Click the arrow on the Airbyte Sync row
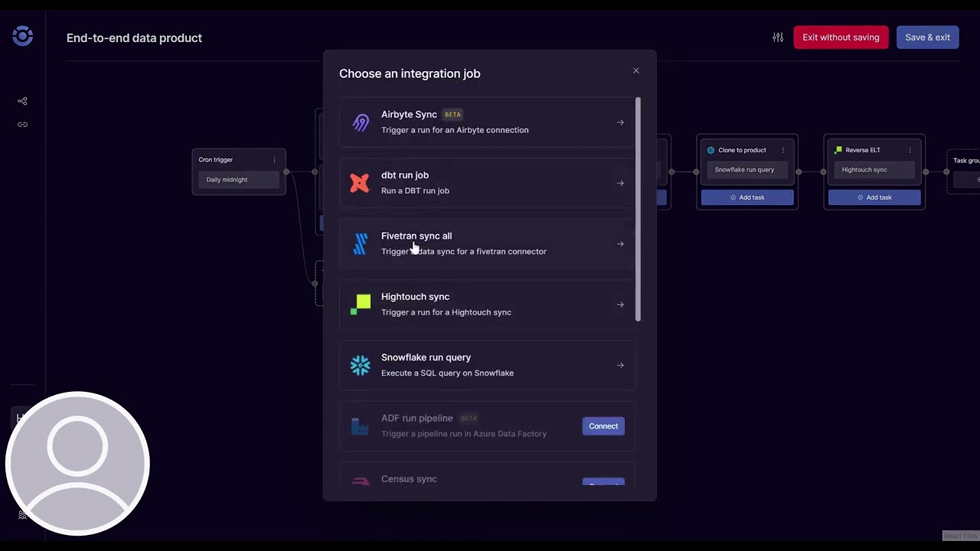Image resolution: width=980 pixels, height=551 pixels. coord(620,122)
